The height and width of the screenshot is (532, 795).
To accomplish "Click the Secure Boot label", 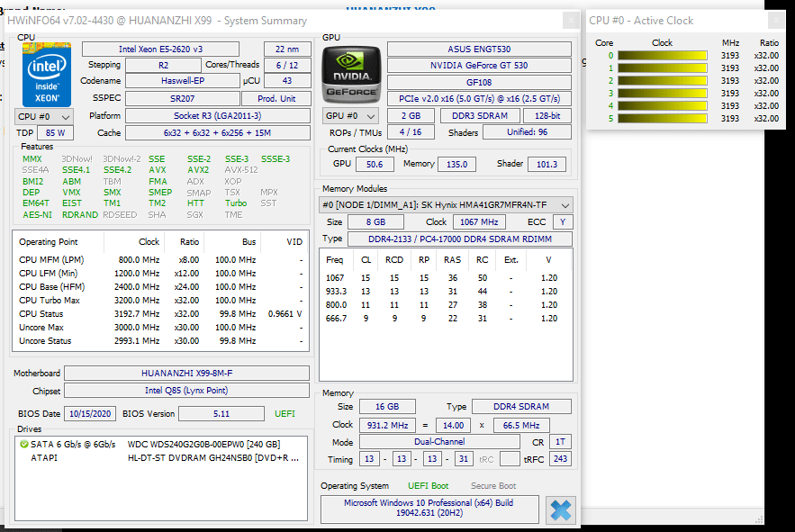I will click(x=493, y=486).
